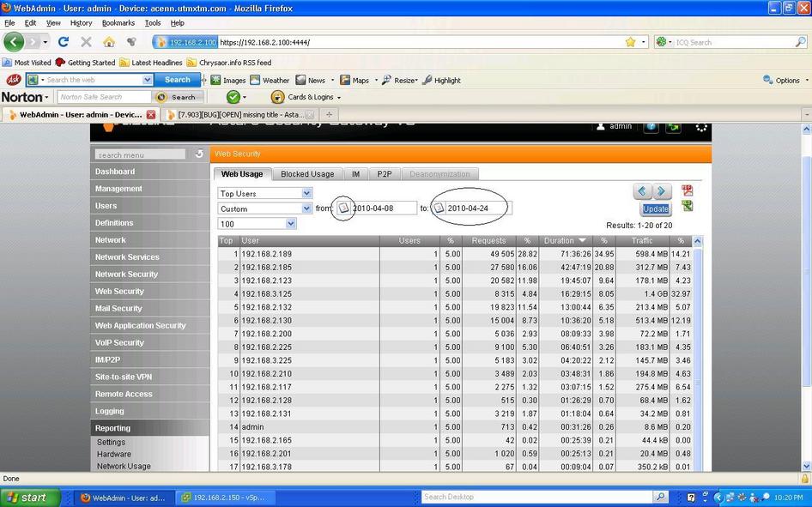Open the 'to' date calendar picker

click(x=438, y=208)
